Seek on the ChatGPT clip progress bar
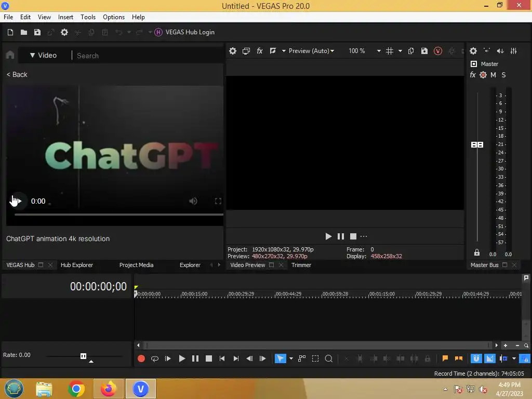 119,215
